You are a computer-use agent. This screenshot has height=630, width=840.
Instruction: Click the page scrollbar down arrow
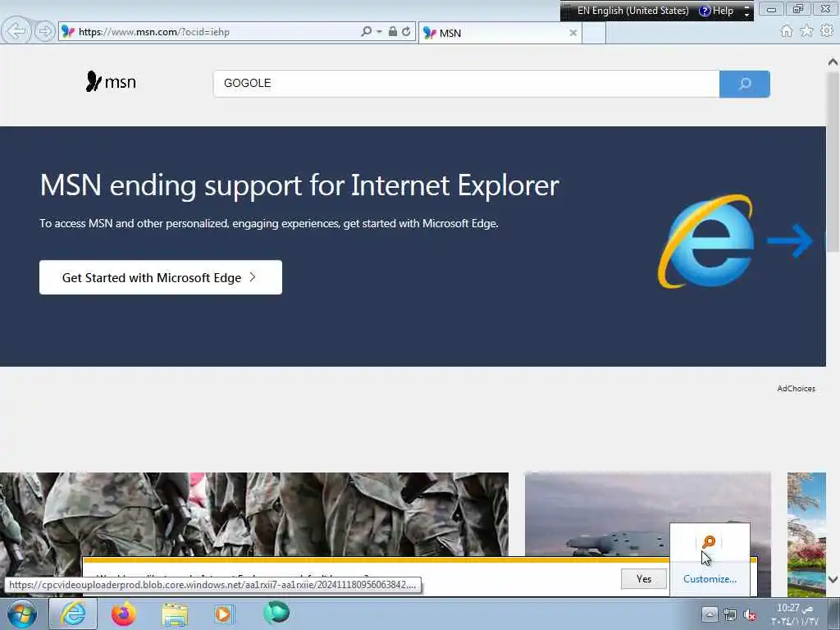click(x=833, y=579)
